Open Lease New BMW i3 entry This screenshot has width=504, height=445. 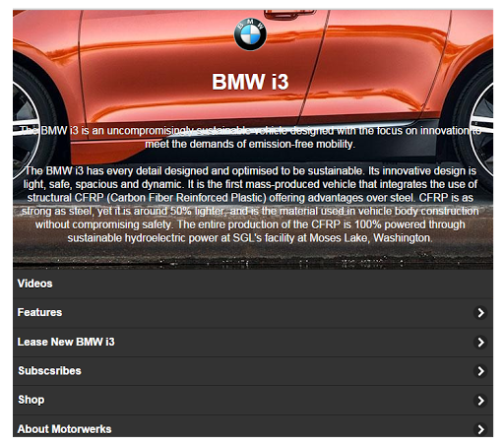pyautogui.click(x=253, y=343)
